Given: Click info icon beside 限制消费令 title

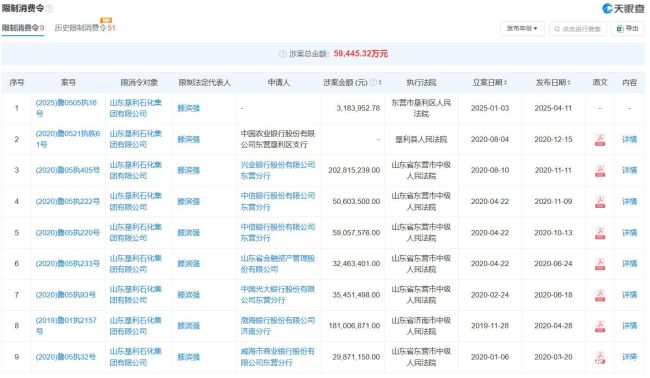Looking at the screenshot, I should point(49,8).
